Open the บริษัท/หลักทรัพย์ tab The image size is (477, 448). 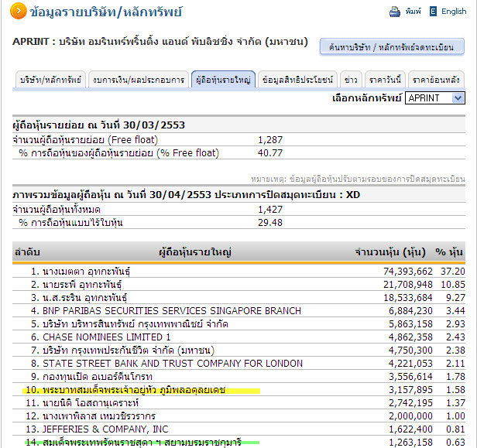click(50, 80)
